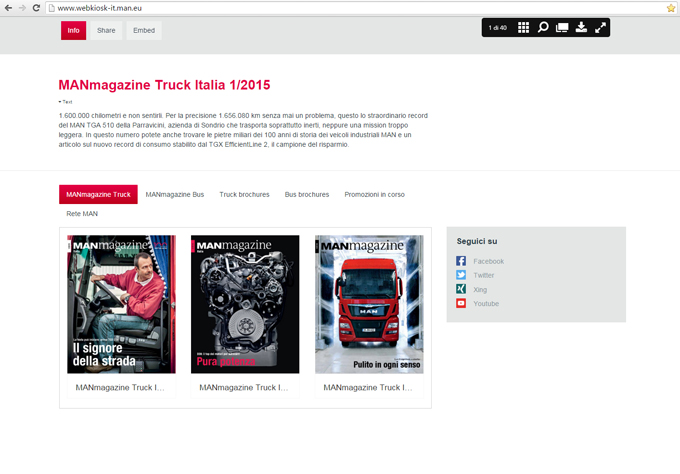Click the browser back arrow
The height and width of the screenshot is (474, 680).
point(8,8)
